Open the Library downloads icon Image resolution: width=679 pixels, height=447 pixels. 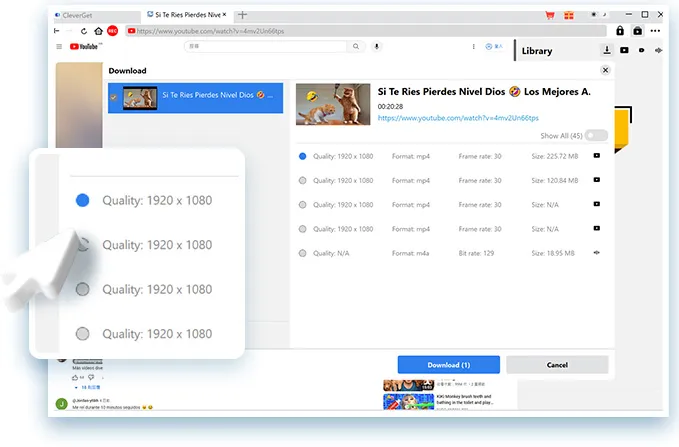pos(607,50)
